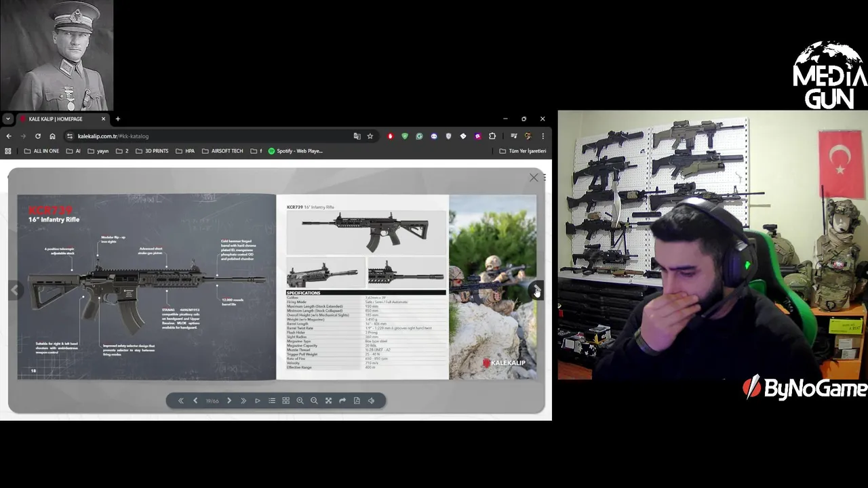Flip to next page with right edge arrow
868x488 pixels.
coord(536,290)
